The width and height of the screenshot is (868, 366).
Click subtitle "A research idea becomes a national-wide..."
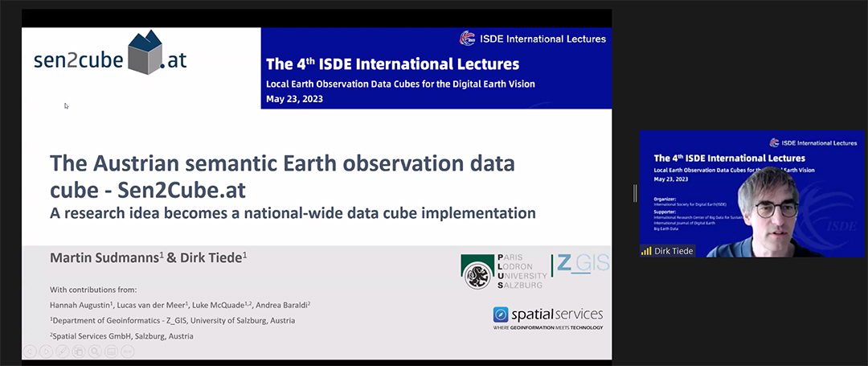(293, 212)
